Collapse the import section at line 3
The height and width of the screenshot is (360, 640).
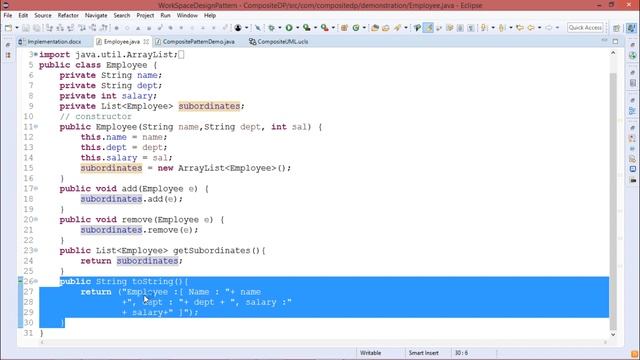(x=36, y=54)
